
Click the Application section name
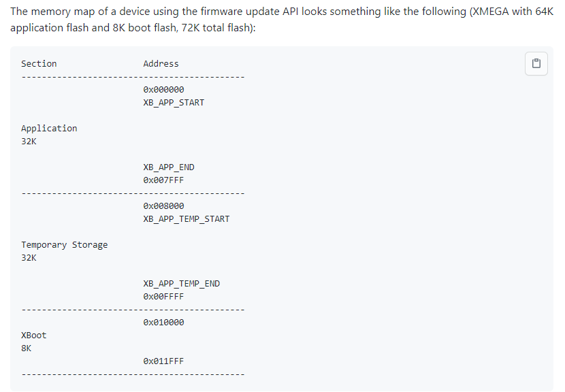pos(49,129)
